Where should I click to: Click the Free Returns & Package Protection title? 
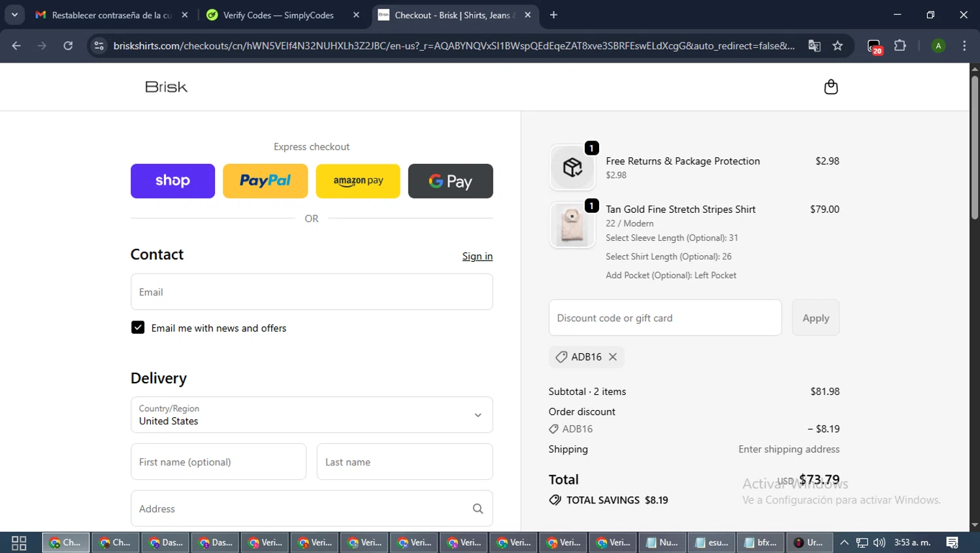pyautogui.click(x=683, y=161)
